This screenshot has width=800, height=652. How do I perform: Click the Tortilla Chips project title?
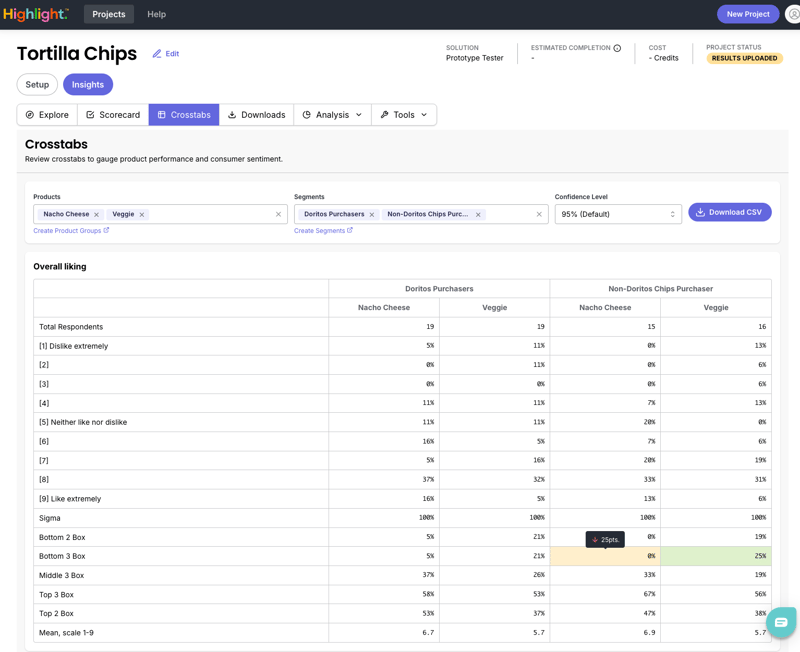click(x=77, y=54)
